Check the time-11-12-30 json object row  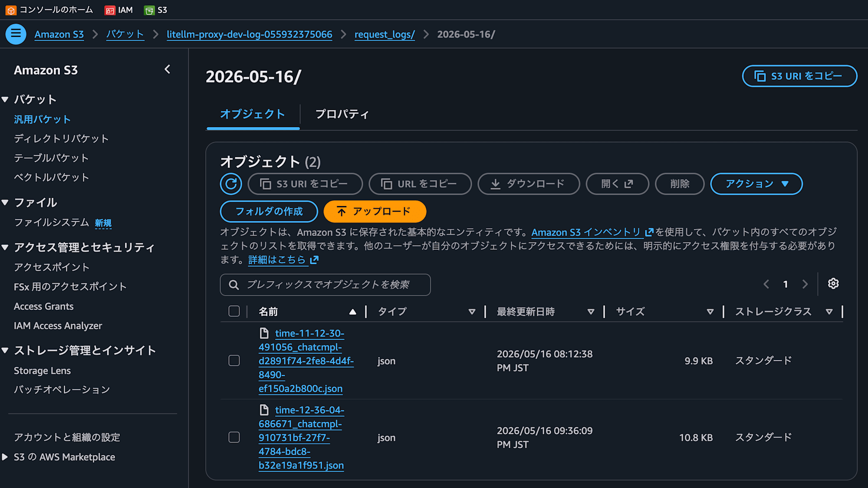234,360
